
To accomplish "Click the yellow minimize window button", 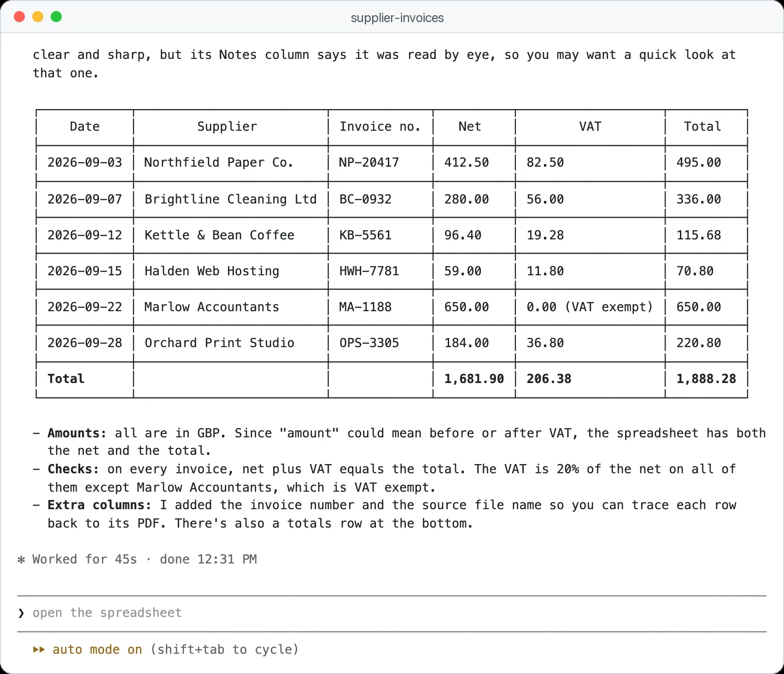I will [38, 17].
